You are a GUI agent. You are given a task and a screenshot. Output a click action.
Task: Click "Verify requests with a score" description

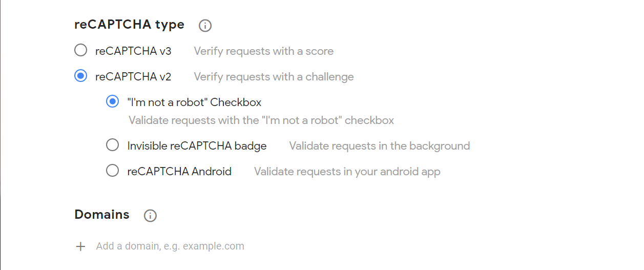(x=263, y=51)
